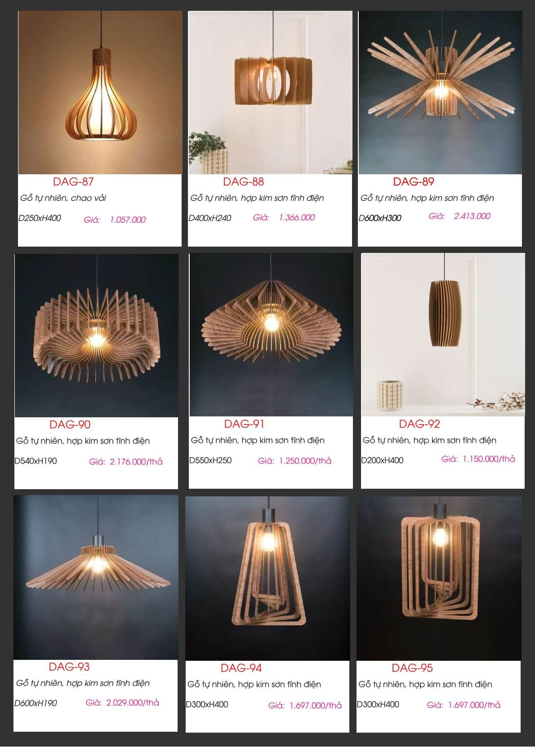The image size is (535, 756).
Task: Click the DAG-87 product code title
Action: 73,182
